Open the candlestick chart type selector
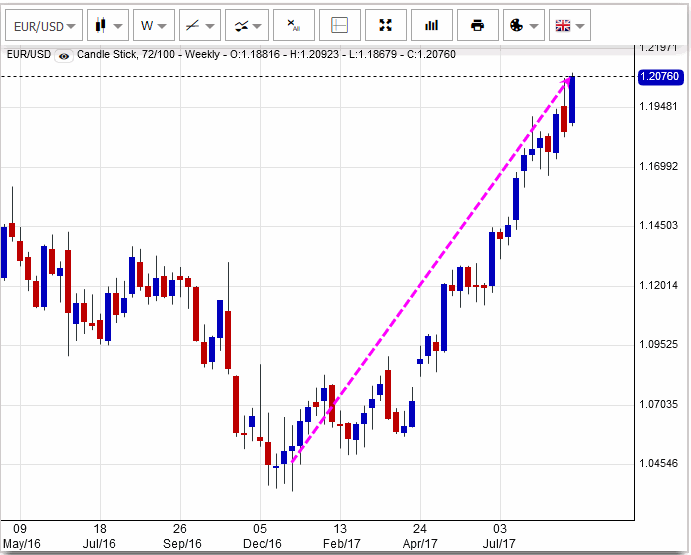The image size is (691, 555). [108, 26]
